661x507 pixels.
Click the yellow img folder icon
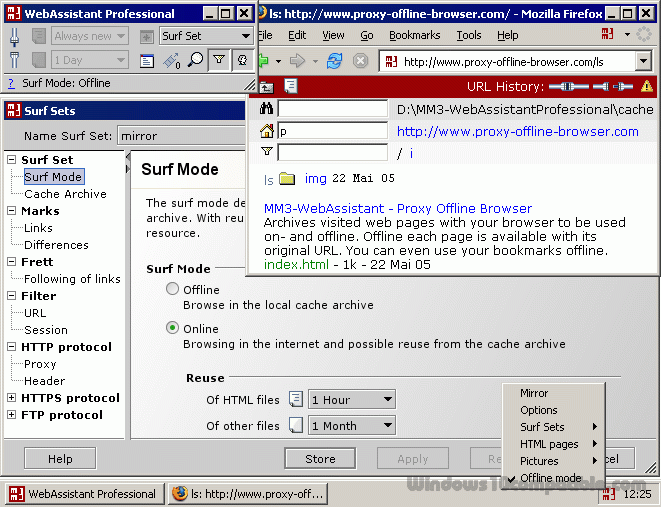[x=287, y=178]
